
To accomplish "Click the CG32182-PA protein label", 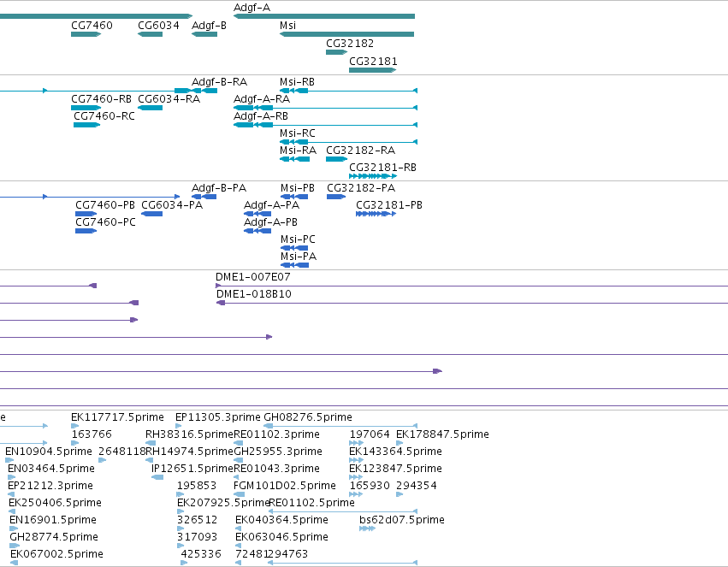I will click(361, 188).
